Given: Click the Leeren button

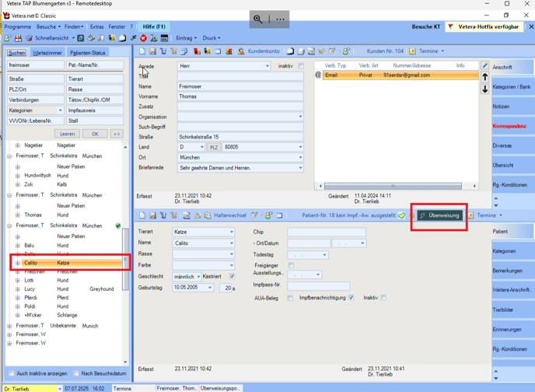Looking at the screenshot, I should (x=67, y=134).
